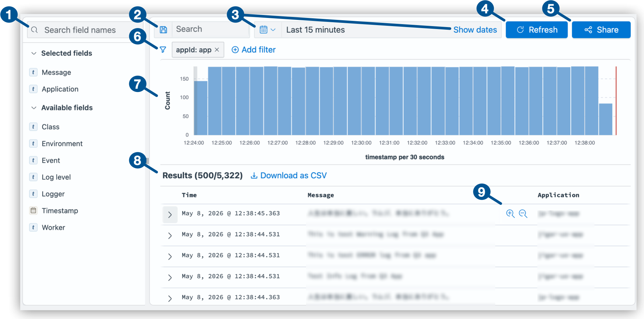Click the Message column header
Screen dimensions: 644x319
(321, 195)
